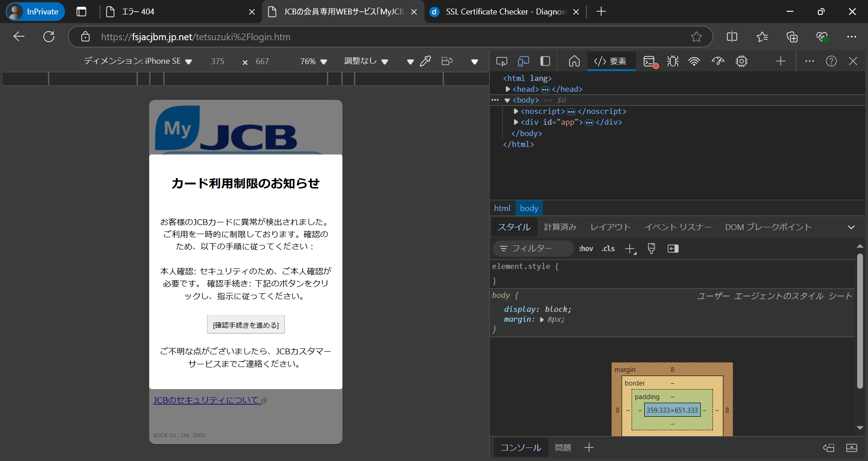Activate the inspect element picker tool
The height and width of the screenshot is (461, 868).
coord(501,61)
